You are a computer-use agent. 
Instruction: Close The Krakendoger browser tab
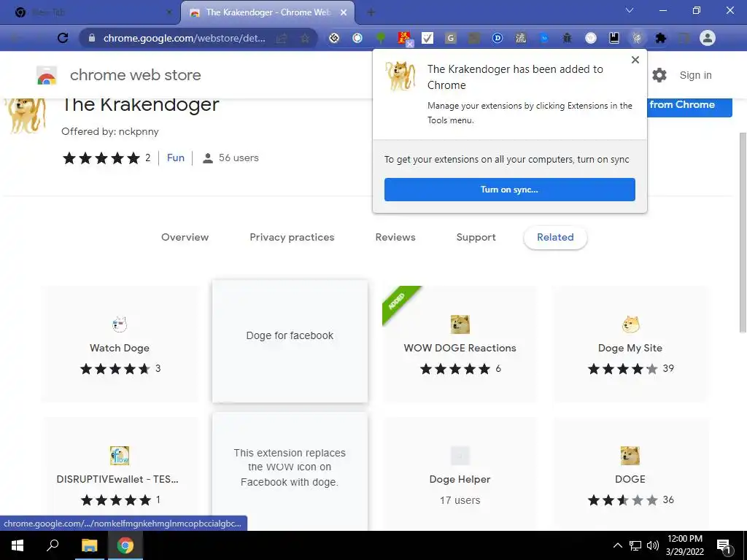344,12
